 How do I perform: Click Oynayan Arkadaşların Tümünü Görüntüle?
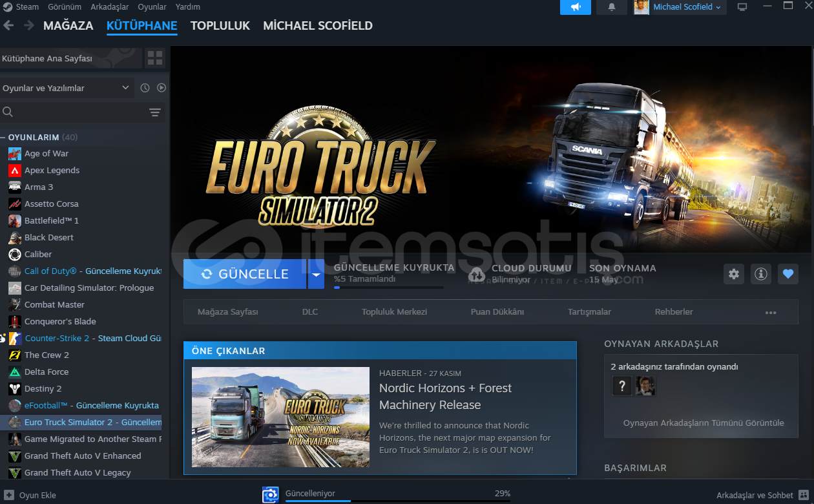(x=704, y=423)
